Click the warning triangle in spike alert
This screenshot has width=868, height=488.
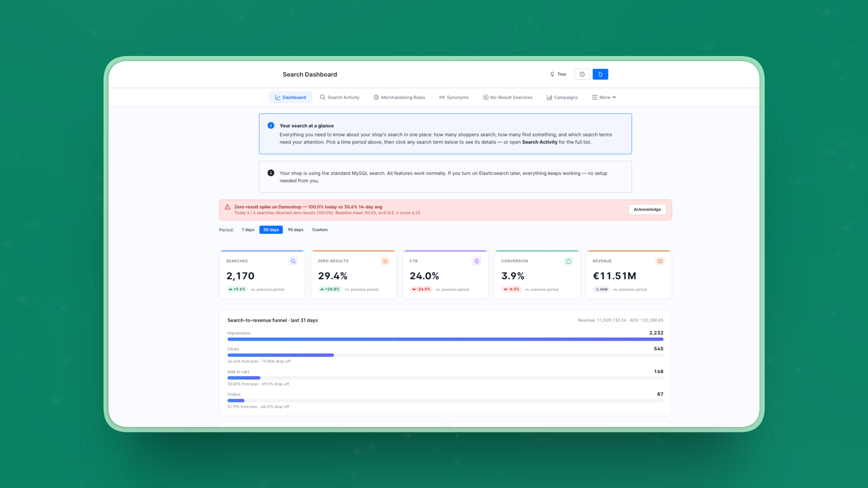point(227,207)
